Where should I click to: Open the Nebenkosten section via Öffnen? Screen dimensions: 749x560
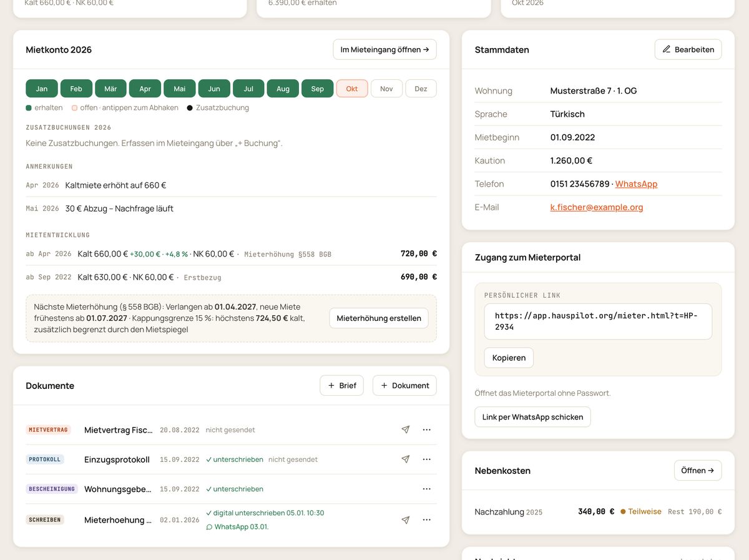[698, 470]
